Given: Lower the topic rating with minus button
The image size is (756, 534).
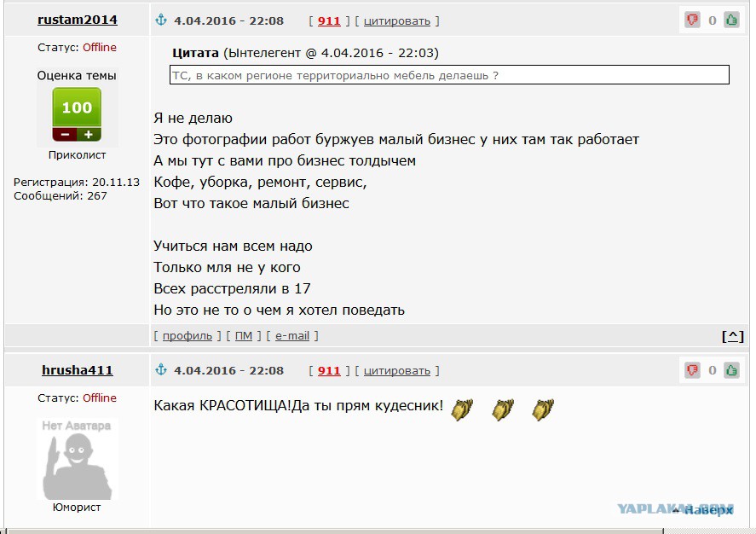Looking at the screenshot, I should click(x=65, y=135).
